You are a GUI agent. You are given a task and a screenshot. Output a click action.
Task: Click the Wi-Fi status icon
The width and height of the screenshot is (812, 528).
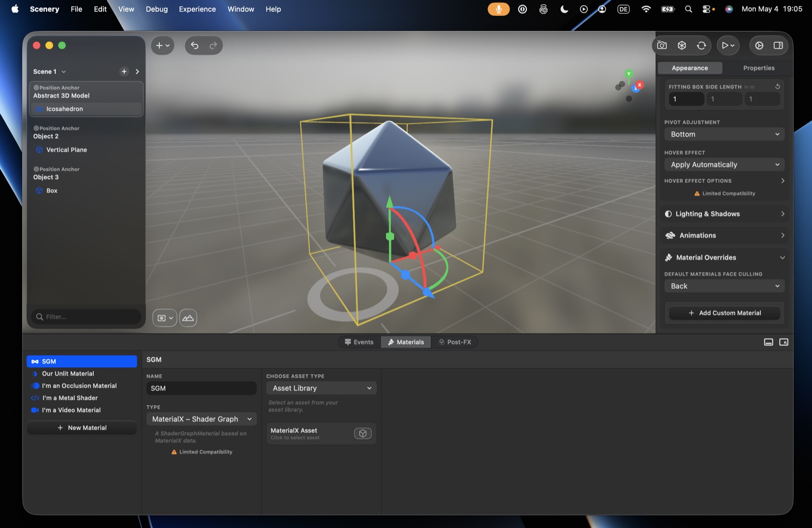[646, 9]
